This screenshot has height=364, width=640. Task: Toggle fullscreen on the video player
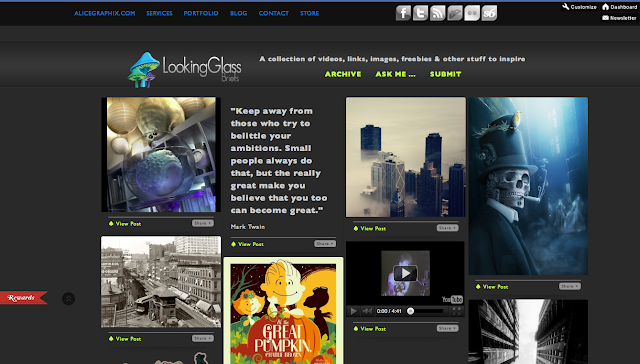pos(457,311)
